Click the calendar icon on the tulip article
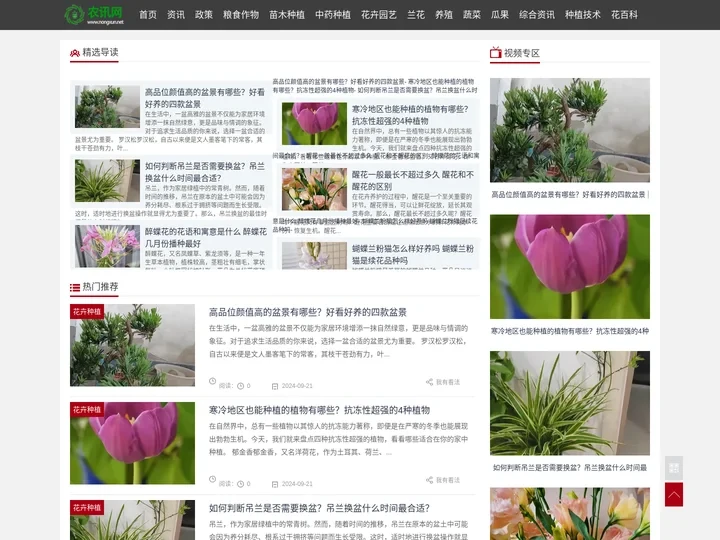Image resolution: width=720 pixels, height=540 pixels. click(x=275, y=484)
